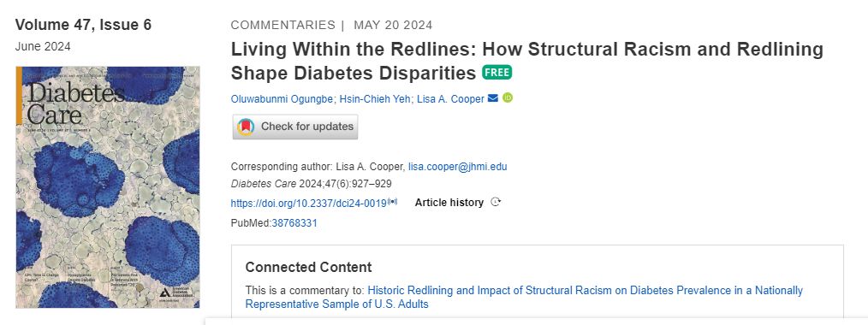Click the Check for updates button
This screenshot has width=868, height=325.
pos(295,127)
